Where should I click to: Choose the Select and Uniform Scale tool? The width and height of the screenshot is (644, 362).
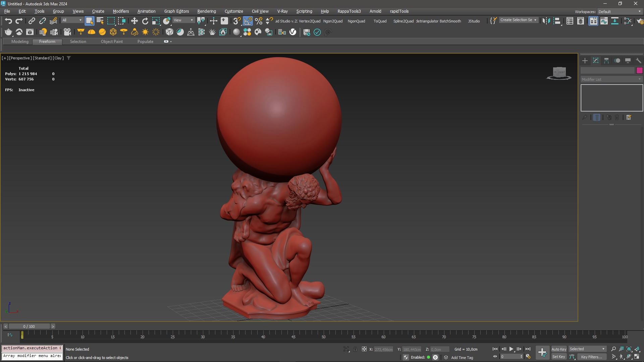(156, 21)
